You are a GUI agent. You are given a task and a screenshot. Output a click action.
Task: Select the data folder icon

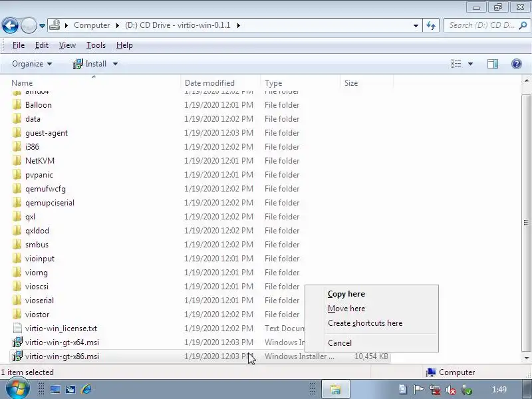point(17,119)
